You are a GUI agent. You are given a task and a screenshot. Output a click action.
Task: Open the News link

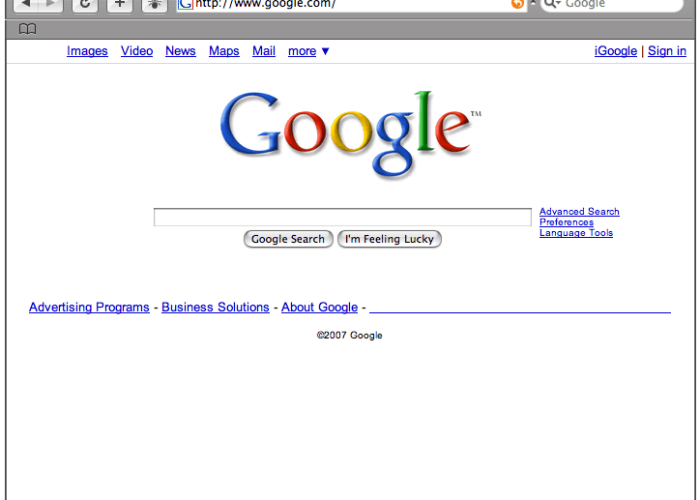pyautogui.click(x=180, y=51)
